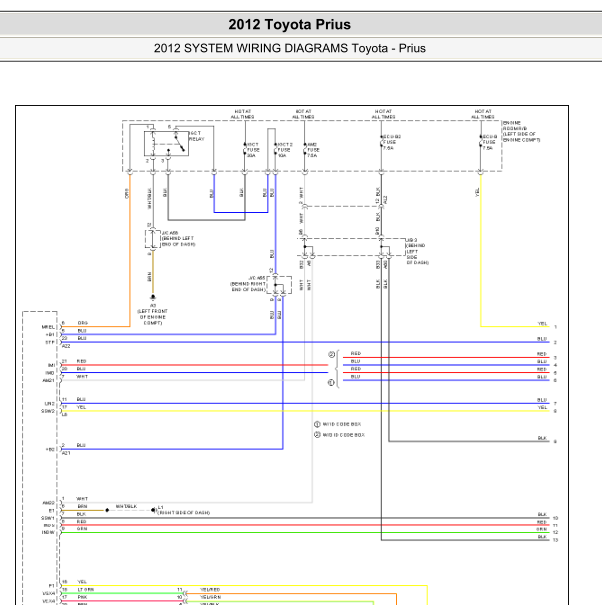
Task: Click the GRN wire label at pin 9
Action: pos(82,529)
